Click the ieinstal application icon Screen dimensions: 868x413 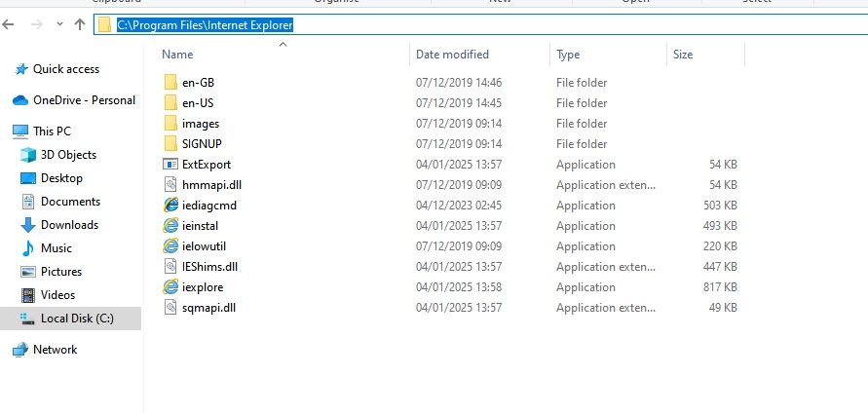171,226
